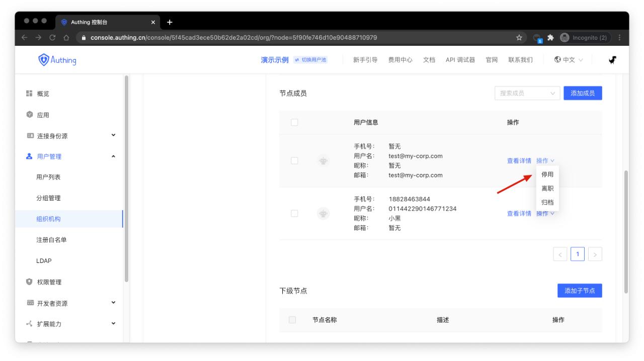
Task: Click the 添加子节点 button
Action: 580,291
